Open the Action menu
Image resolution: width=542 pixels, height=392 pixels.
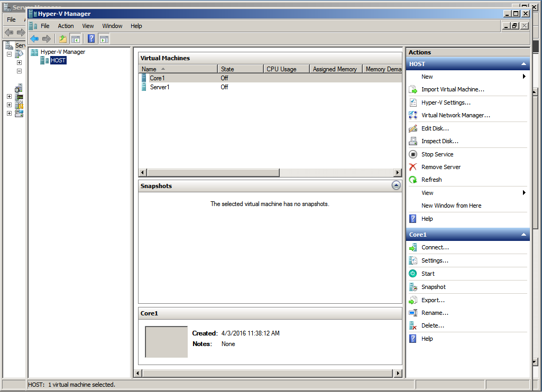pos(66,26)
